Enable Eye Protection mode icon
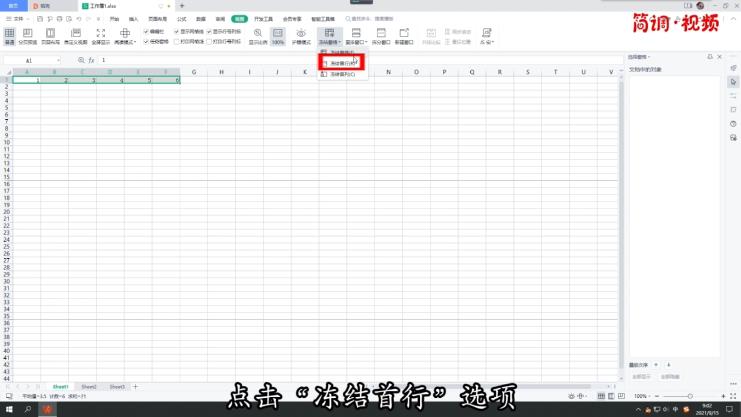 click(300, 36)
